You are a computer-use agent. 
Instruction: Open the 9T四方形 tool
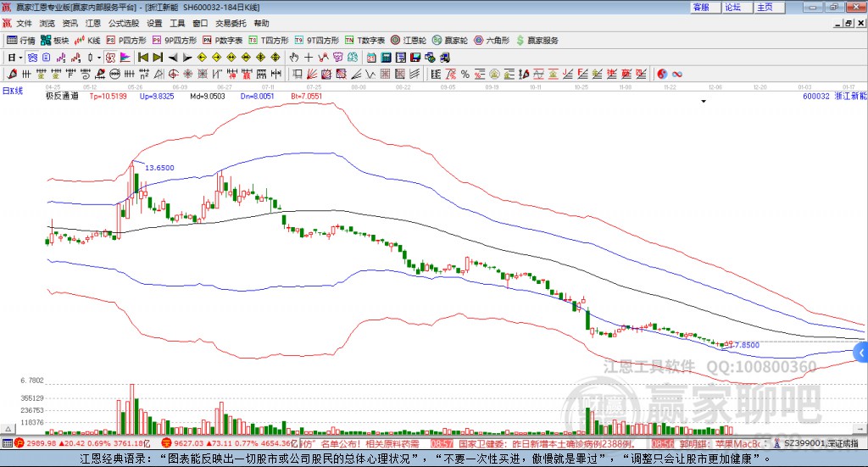pyautogui.click(x=317, y=41)
